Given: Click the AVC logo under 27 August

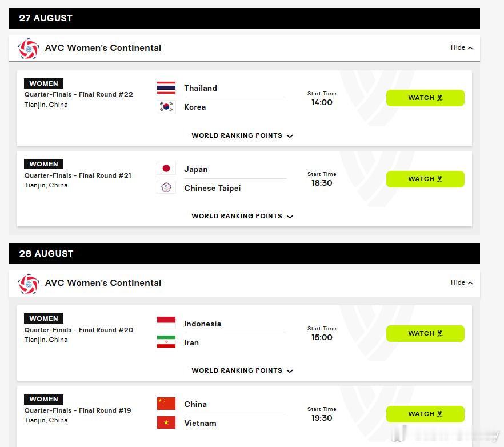Looking at the screenshot, I should (x=29, y=49).
